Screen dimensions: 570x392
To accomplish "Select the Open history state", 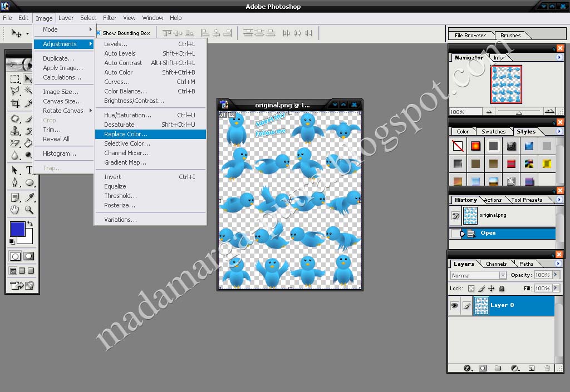I will pyautogui.click(x=502, y=234).
